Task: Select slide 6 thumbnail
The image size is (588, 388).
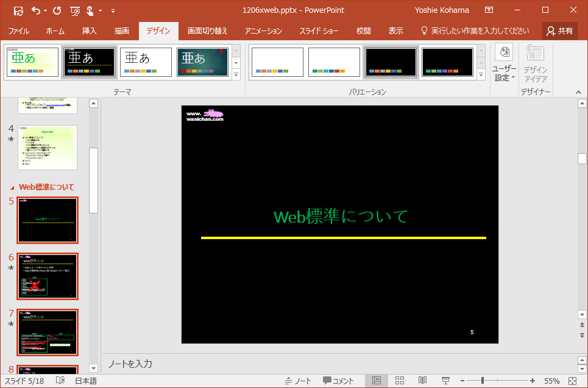Action: pos(48,276)
